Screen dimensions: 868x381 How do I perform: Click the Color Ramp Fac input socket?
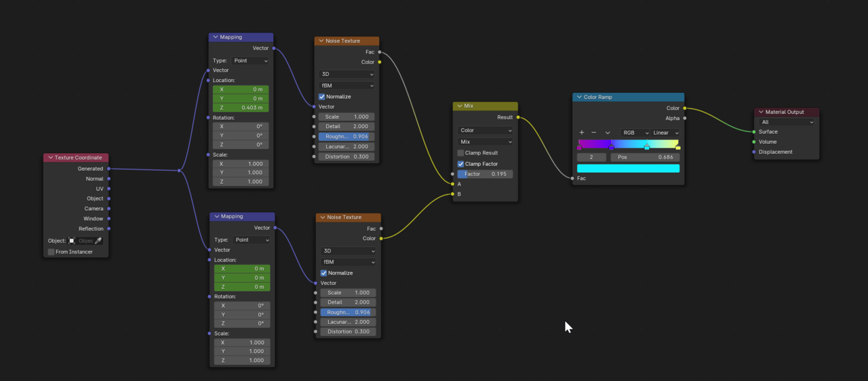click(572, 178)
